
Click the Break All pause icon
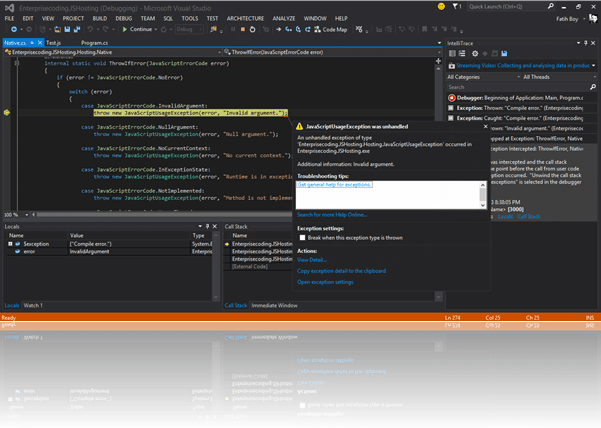pos(233,29)
